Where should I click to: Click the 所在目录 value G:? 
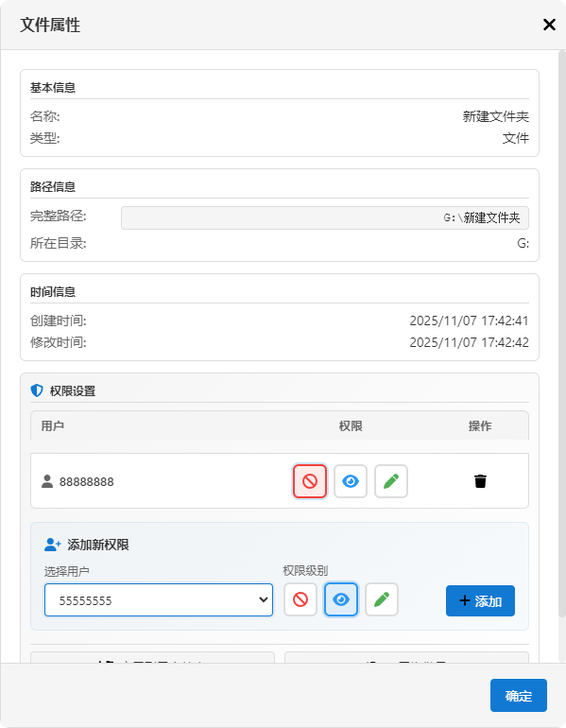pyautogui.click(x=523, y=243)
